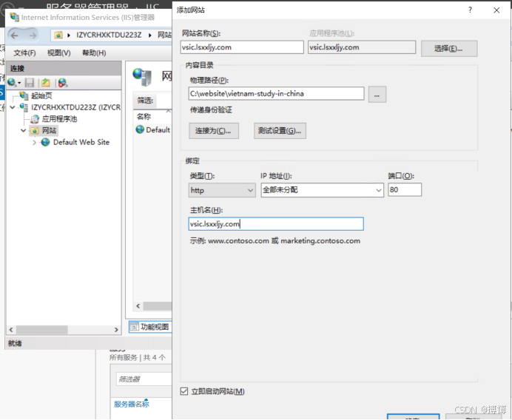
Task: Switch to the 功能视图 tab
Action: click(150, 327)
